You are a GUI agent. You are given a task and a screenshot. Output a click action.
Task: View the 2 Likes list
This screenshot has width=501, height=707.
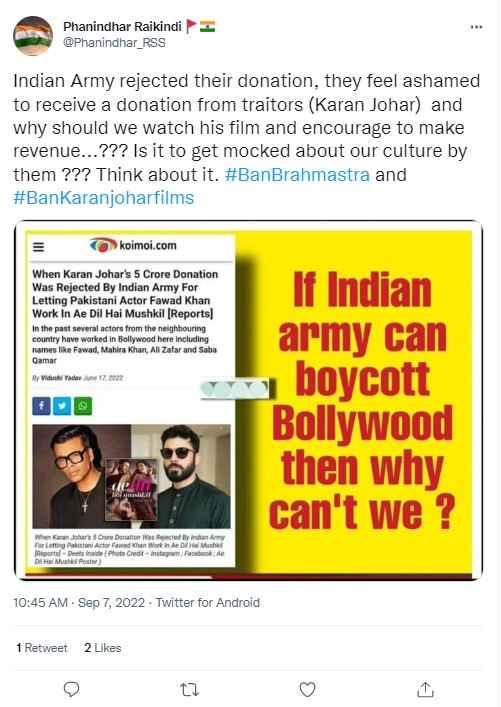(103, 647)
